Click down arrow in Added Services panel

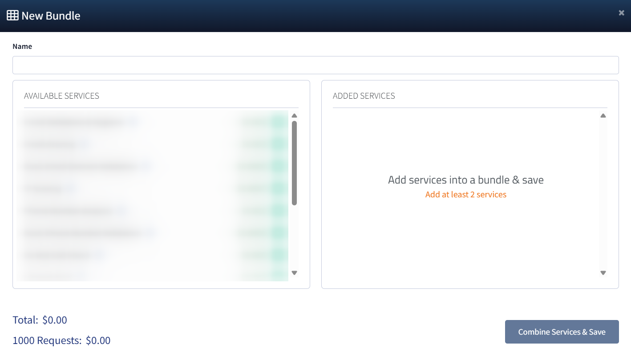(603, 273)
